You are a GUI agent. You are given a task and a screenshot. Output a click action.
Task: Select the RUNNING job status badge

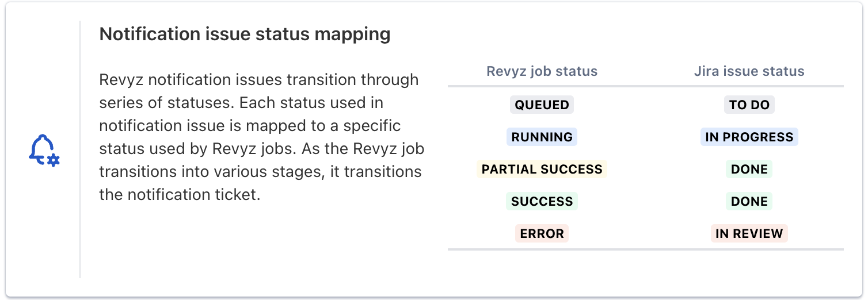click(x=542, y=137)
